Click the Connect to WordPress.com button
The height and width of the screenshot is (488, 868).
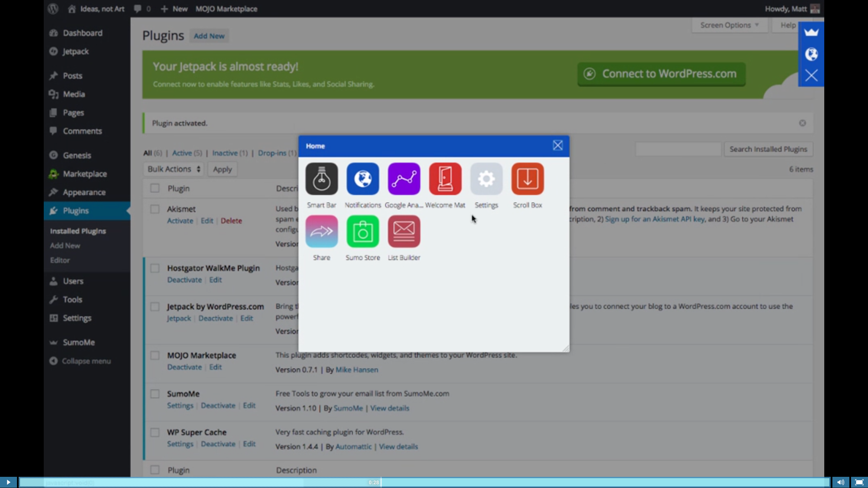[661, 74]
